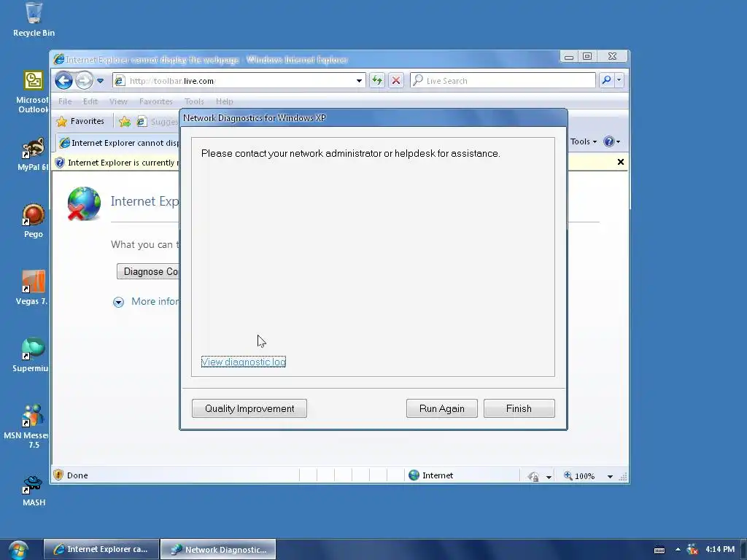This screenshot has height=560, width=747.
Task: Click the network connection tray icon
Action: click(692, 550)
